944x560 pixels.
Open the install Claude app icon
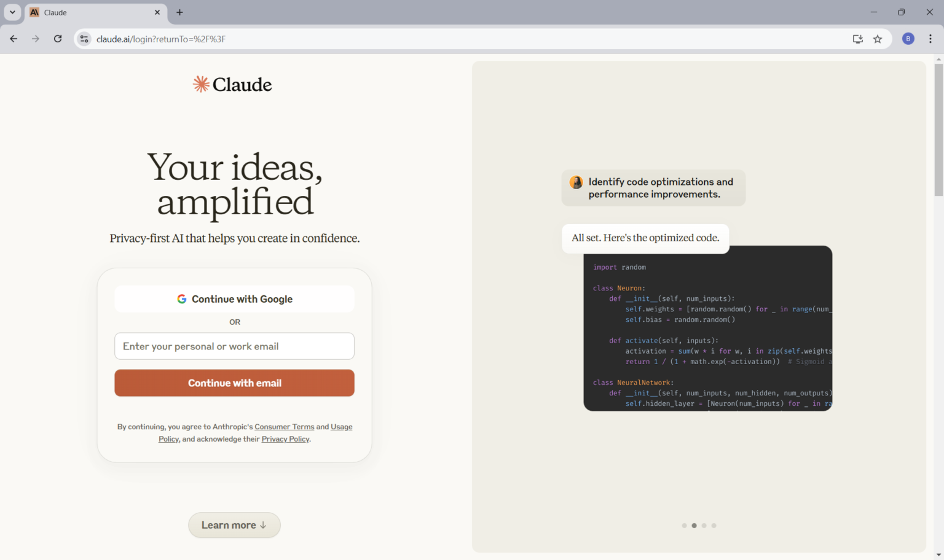point(857,39)
